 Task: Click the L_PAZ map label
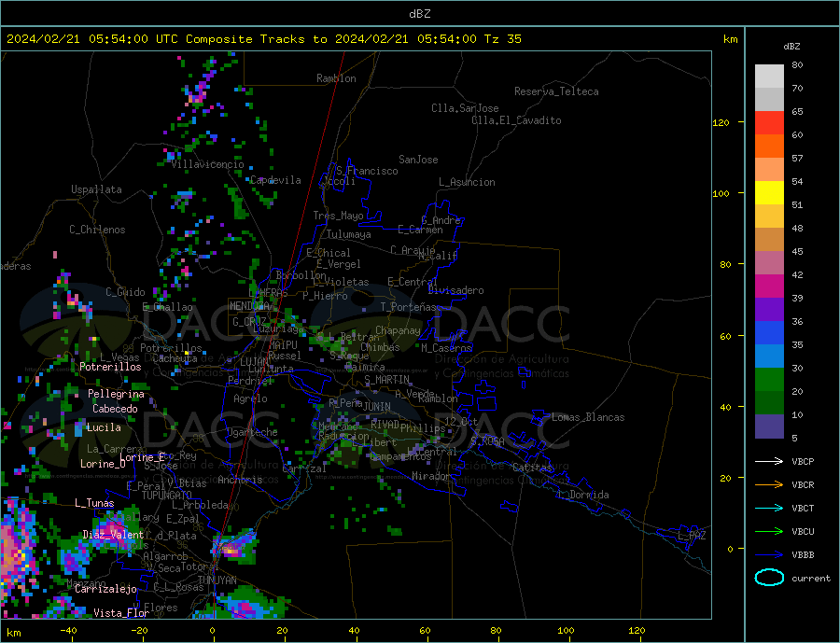692,536
